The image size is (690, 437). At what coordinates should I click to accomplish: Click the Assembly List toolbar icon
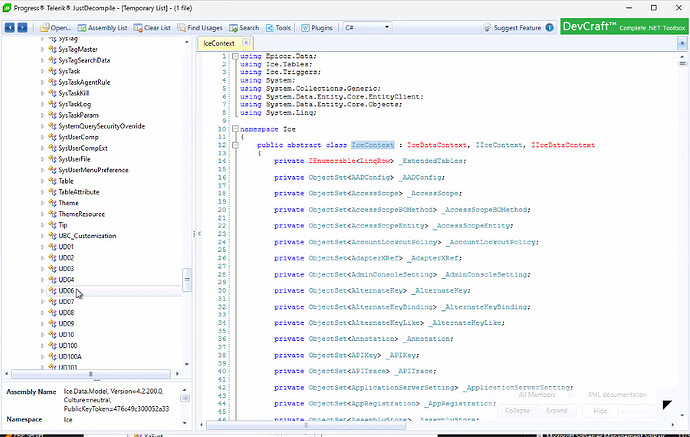(82, 28)
